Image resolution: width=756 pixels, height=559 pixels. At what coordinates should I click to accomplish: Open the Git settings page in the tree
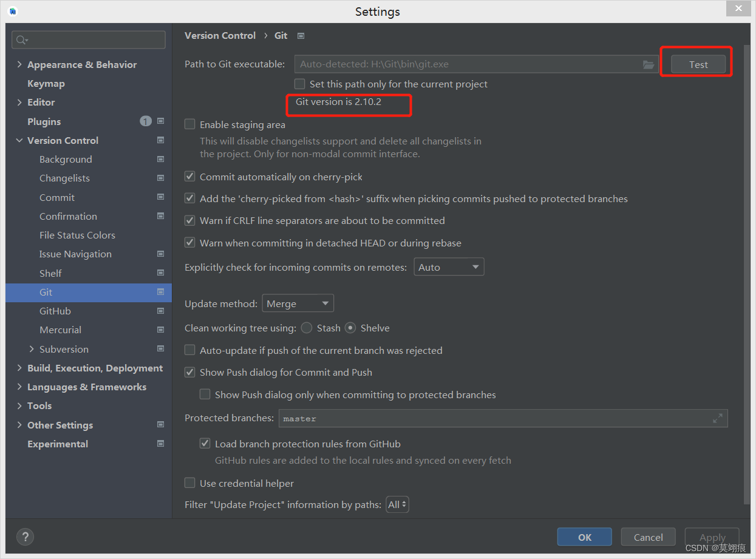pyautogui.click(x=89, y=292)
